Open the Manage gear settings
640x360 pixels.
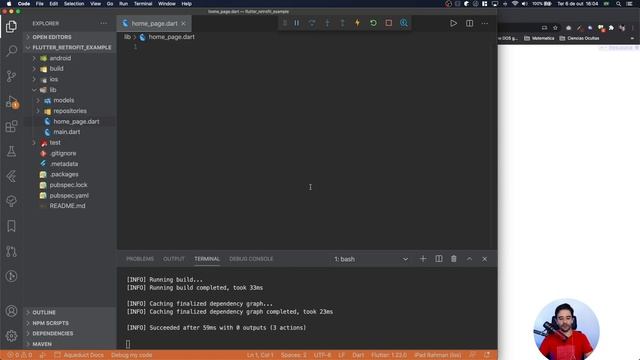pos(11,336)
